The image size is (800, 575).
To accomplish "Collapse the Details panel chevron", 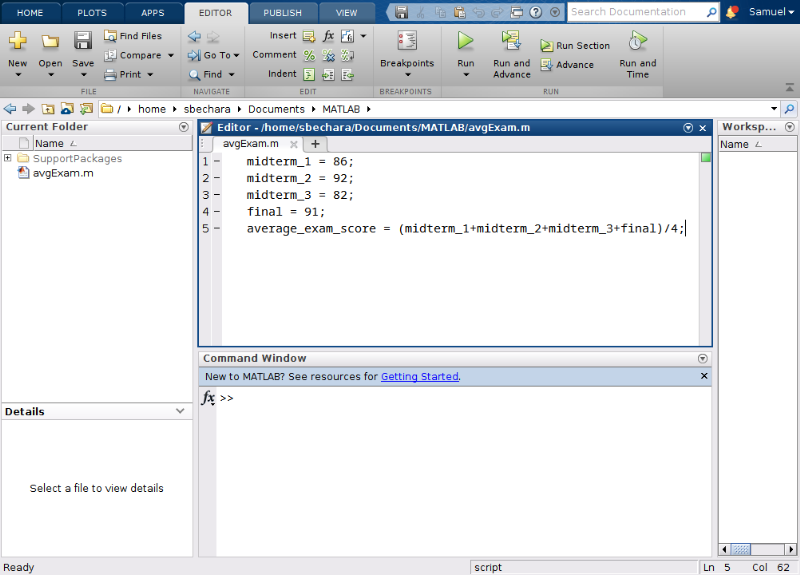I will [x=180, y=411].
